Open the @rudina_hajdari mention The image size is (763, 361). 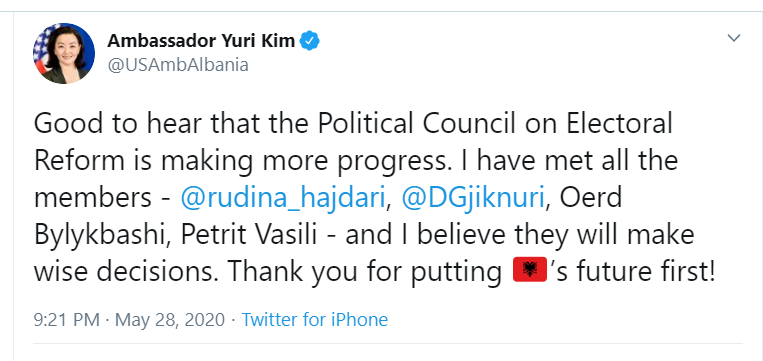[x=283, y=198]
